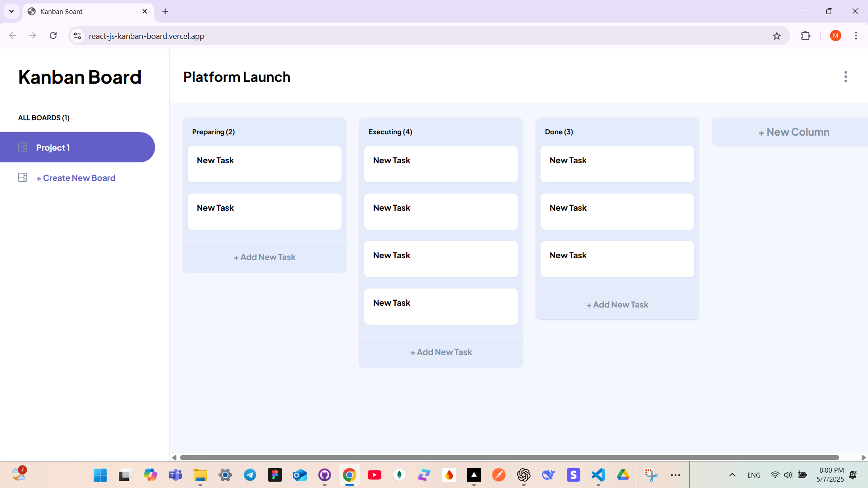Open ChatGPT from the taskbar

[x=523, y=475]
